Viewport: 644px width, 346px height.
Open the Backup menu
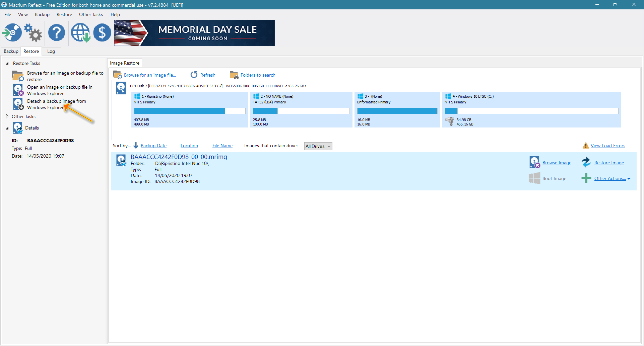coord(42,14)
